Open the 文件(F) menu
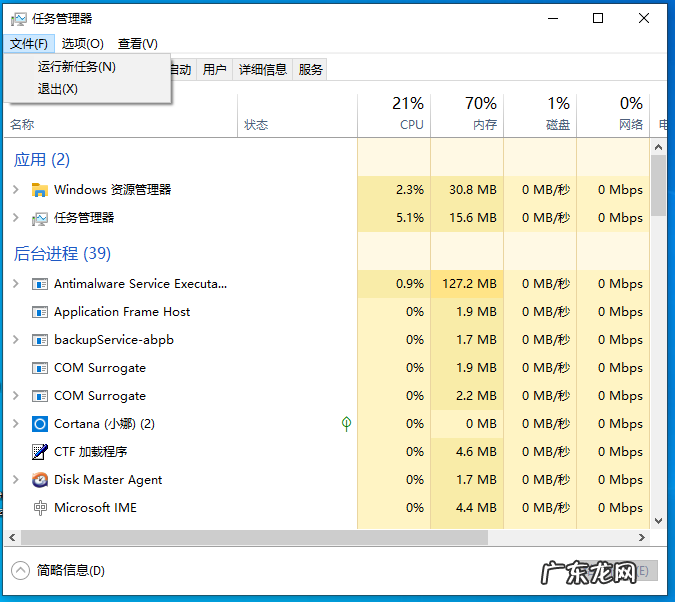Image resolution: width=675 pixels, height=602 pixels. pyautogui.click(x=29, y=44)
